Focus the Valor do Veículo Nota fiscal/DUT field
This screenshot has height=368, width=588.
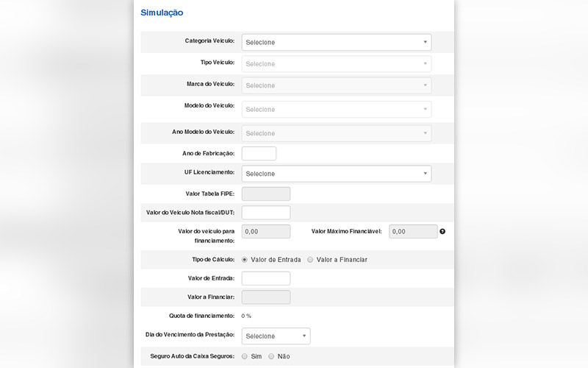(265, 213)
